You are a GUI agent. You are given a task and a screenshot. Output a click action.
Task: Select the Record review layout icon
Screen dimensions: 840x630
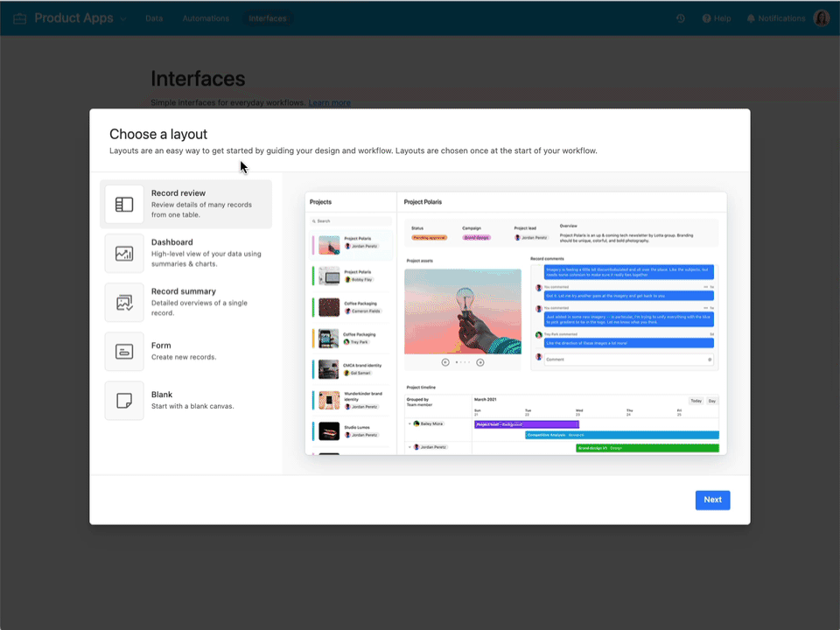(123, 203)
